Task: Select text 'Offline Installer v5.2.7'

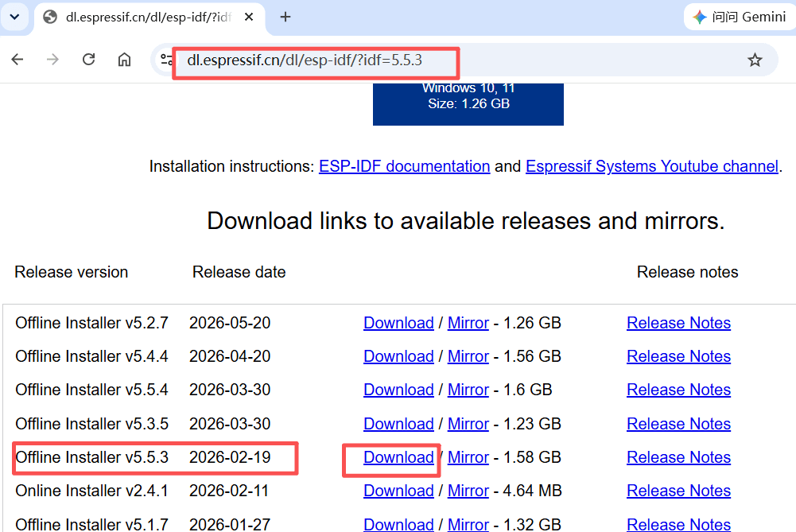Action: tap(92, 323)
